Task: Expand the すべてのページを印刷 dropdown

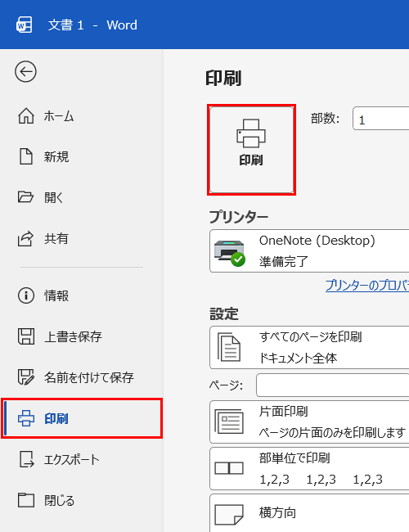Action: coord(309,347)
